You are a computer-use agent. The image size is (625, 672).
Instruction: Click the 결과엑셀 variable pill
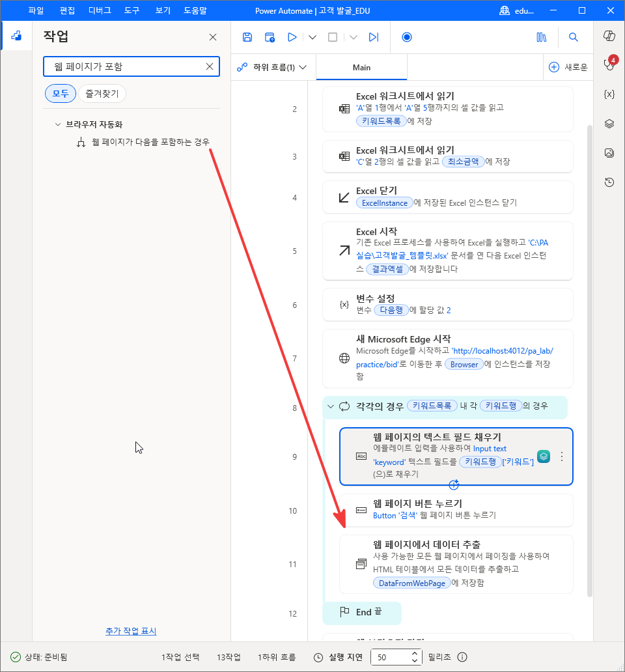(x=387, y=269)
